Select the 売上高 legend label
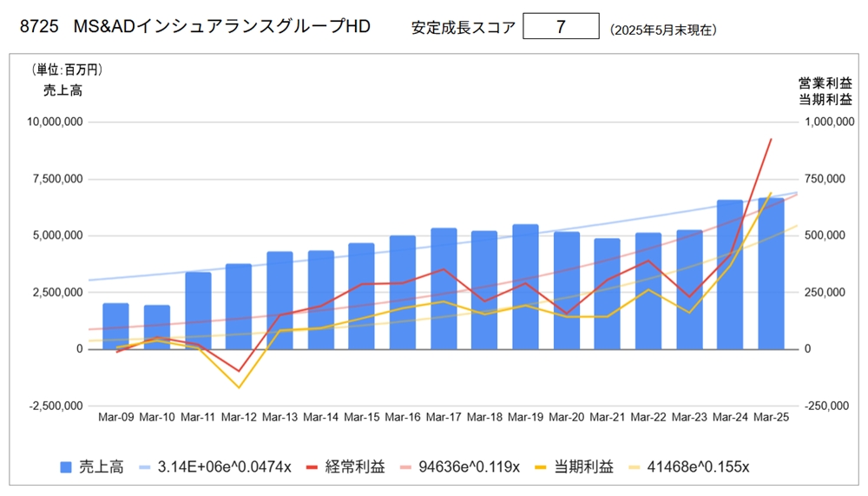 (102, 467)
